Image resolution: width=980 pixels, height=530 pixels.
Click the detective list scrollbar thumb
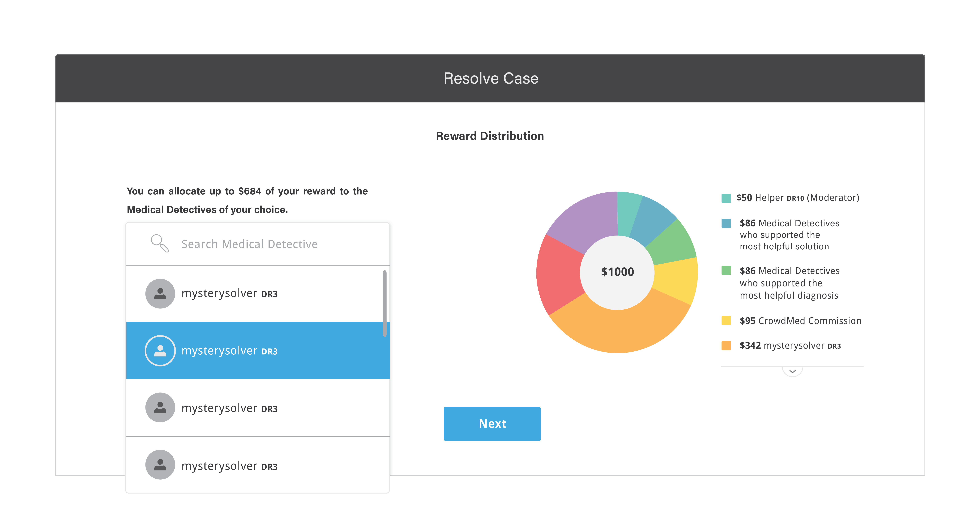coord(385,303)
